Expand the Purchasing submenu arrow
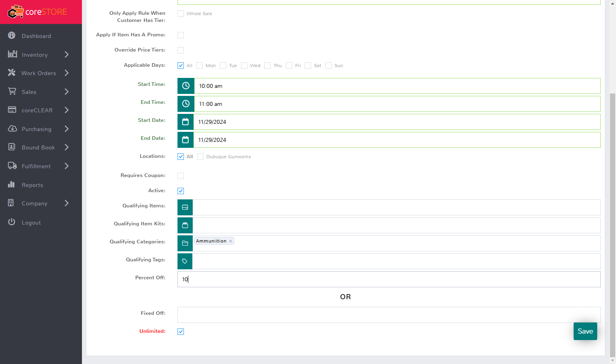Image resolution: width=616 pixels, height=364 pixels. pos(67,129)
